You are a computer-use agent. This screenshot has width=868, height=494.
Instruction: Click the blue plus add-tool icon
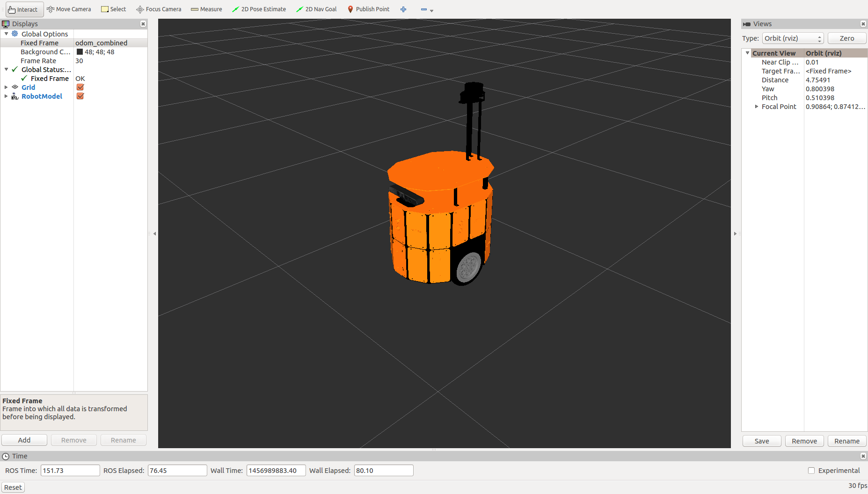click(x=403, y=9)
